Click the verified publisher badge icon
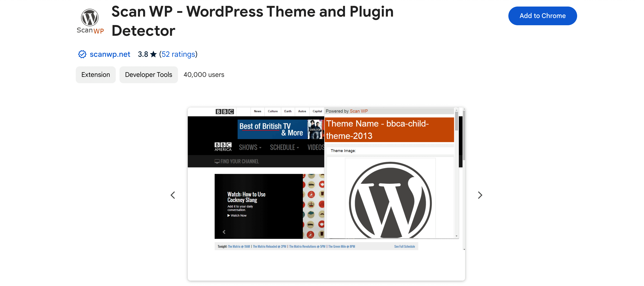 coord(82,54)
